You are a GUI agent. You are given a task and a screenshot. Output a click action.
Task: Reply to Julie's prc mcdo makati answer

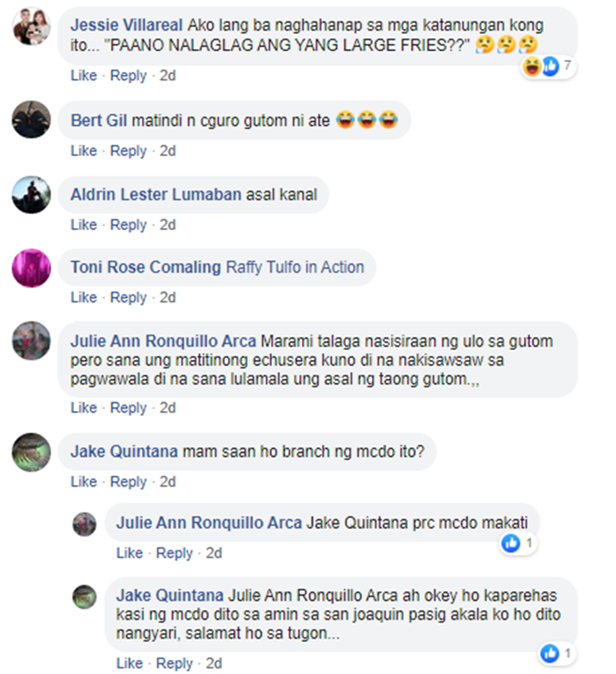174,553
